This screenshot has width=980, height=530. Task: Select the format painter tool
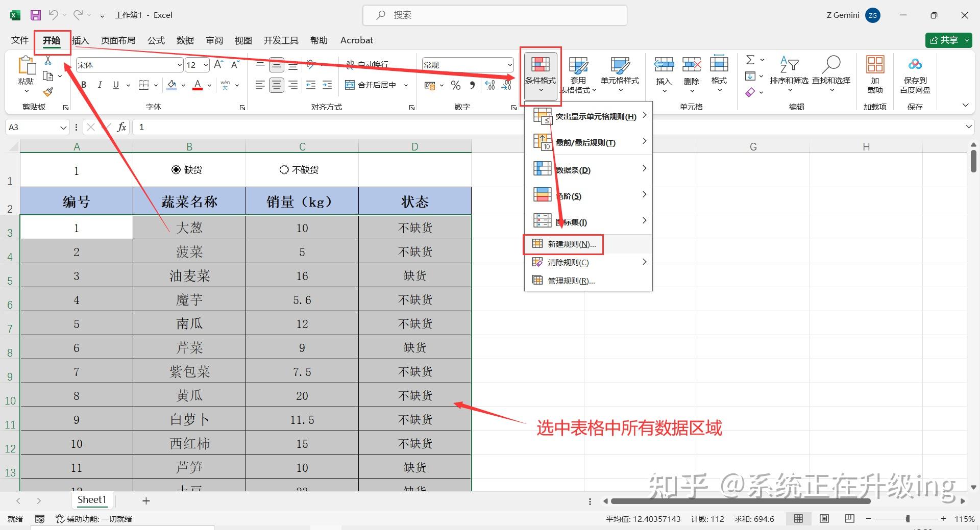(x=48, y=92)
